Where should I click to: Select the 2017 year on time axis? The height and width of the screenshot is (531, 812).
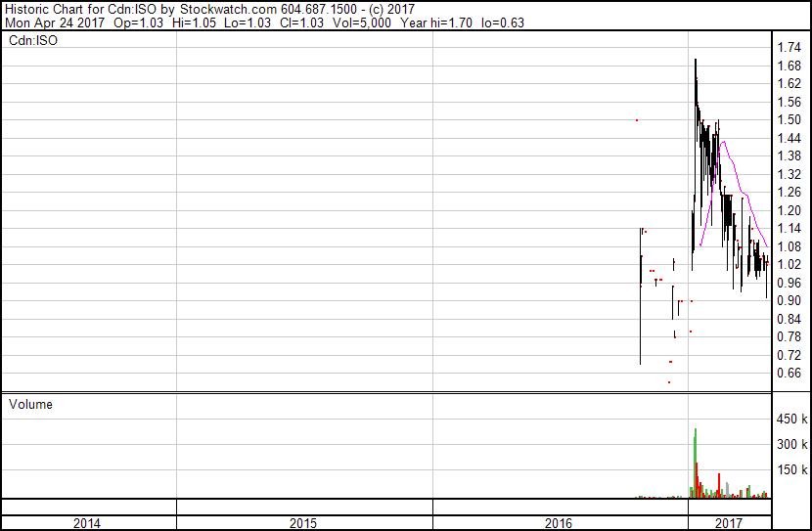coord(729,523)
